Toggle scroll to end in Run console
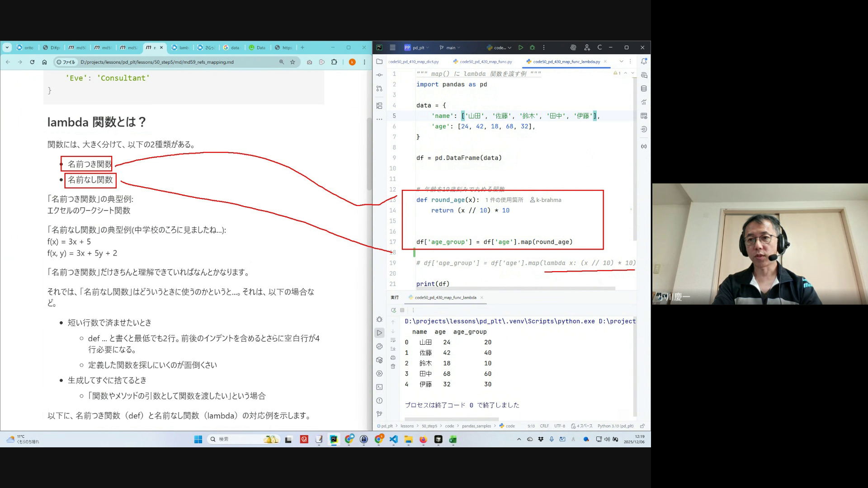The image size is (868, 488). pyautogui.click(x=393, y=349)
